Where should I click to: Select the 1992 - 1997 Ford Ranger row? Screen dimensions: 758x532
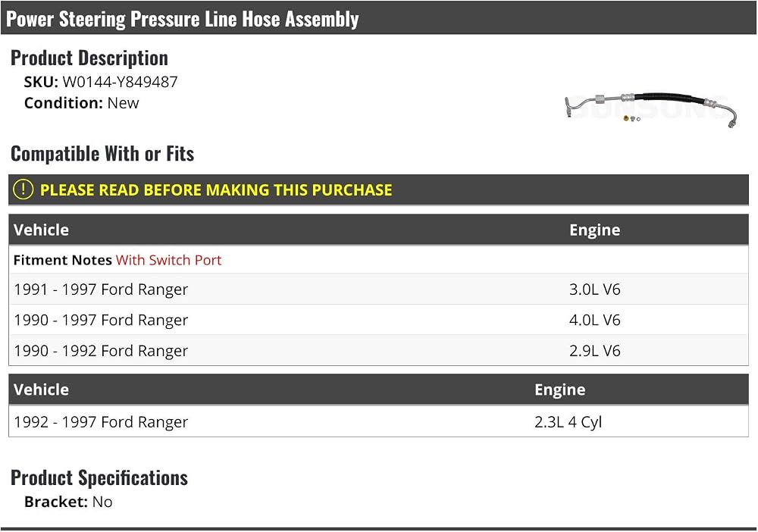pos(378,421)
